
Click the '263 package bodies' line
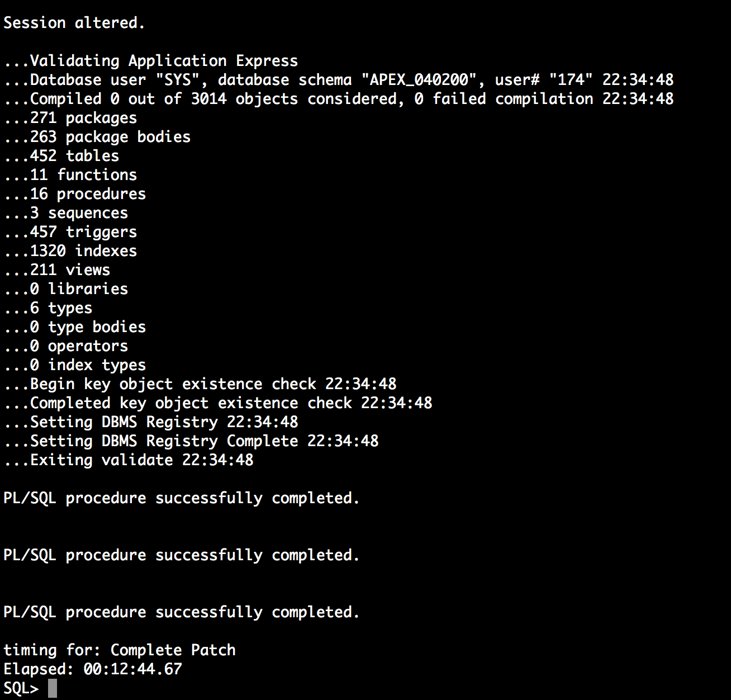pos(97,137)
